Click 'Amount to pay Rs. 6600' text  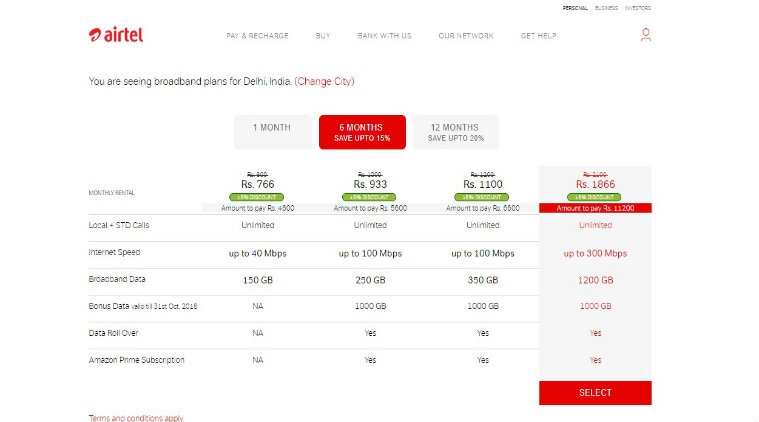click(483, 208)
